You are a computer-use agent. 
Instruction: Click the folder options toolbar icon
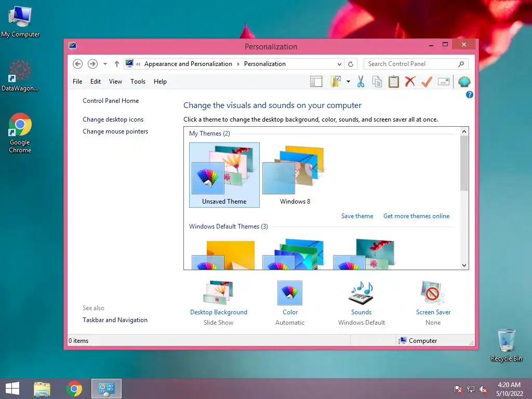(x=336, y=82)
